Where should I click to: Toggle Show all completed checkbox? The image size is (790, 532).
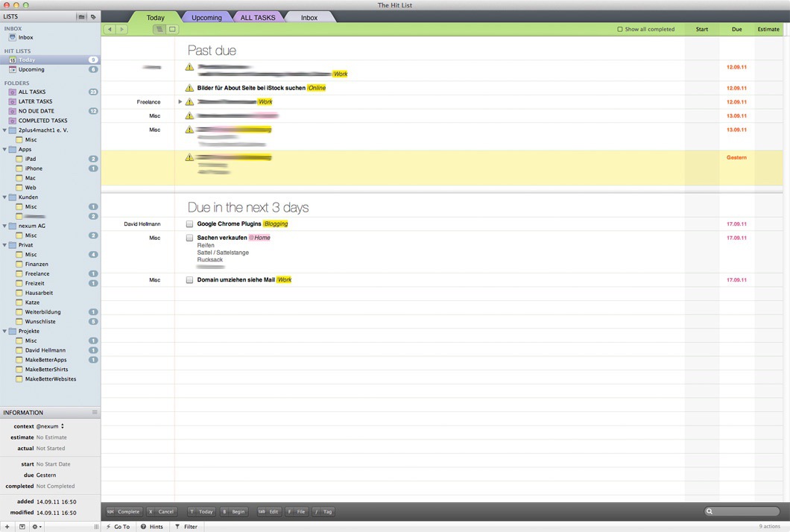[x=620, y=29]
